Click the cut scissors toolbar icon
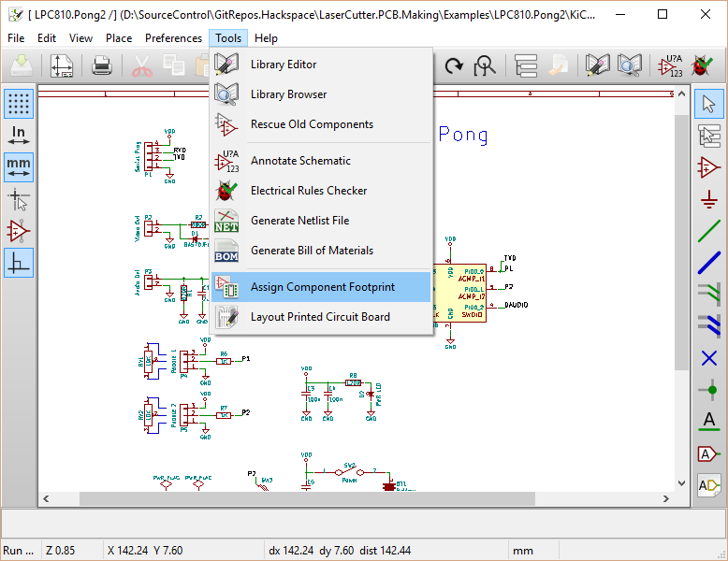Screen dimensions: 728x561 [x=142, y=65]
